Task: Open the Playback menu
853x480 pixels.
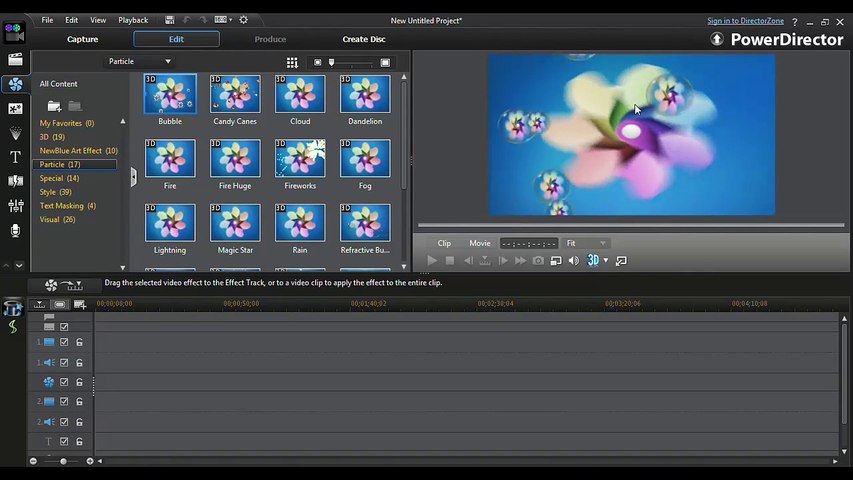Action: point(133,20)
